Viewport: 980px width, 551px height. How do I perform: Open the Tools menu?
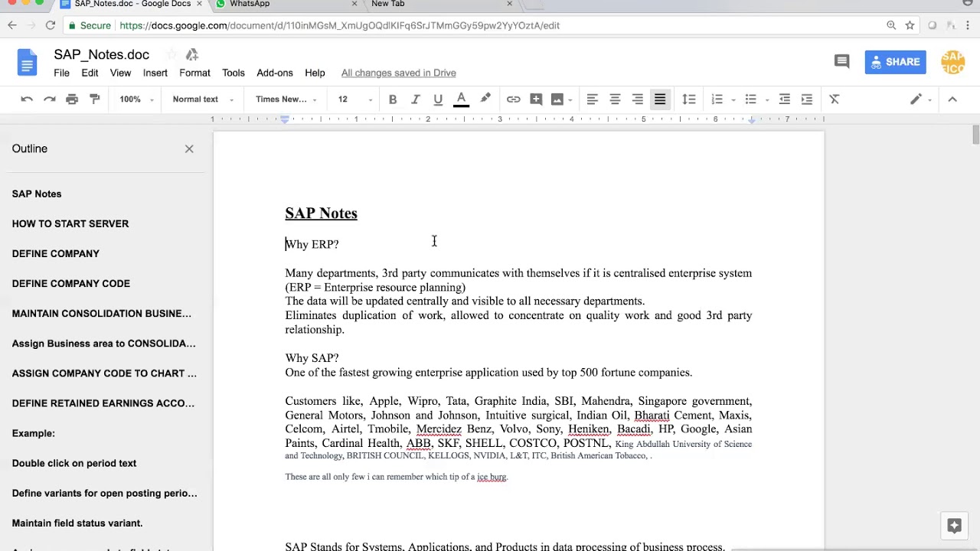coord(234,73)
